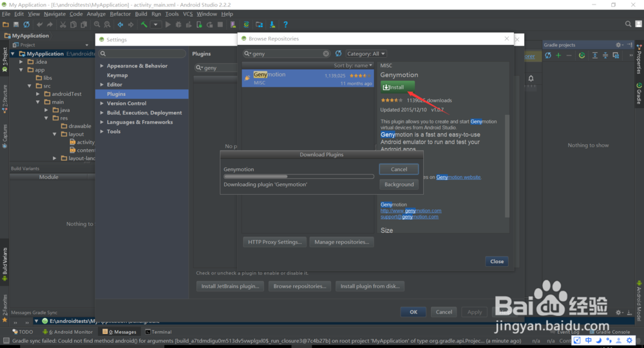Viewport: 644px width, 348px height.
Task: Click the Collapse All icon in Gradle panel
Action: [x=605, y=55]
